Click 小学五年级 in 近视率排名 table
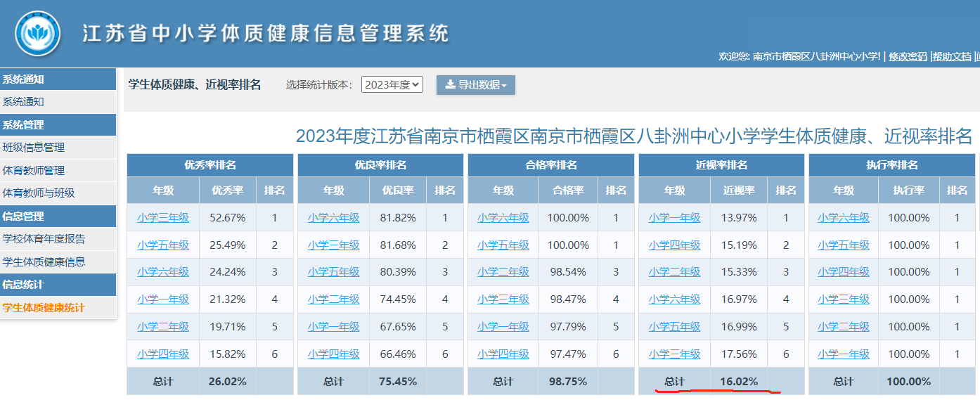 click(674, 327)
